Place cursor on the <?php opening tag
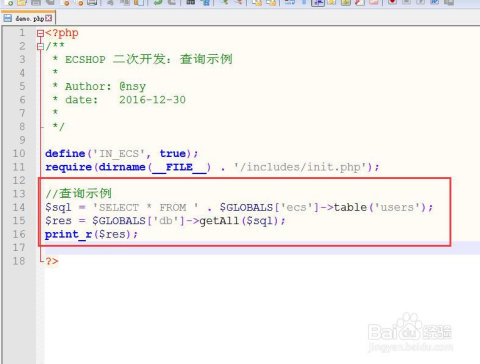480x364 pixels. (62, 33)
